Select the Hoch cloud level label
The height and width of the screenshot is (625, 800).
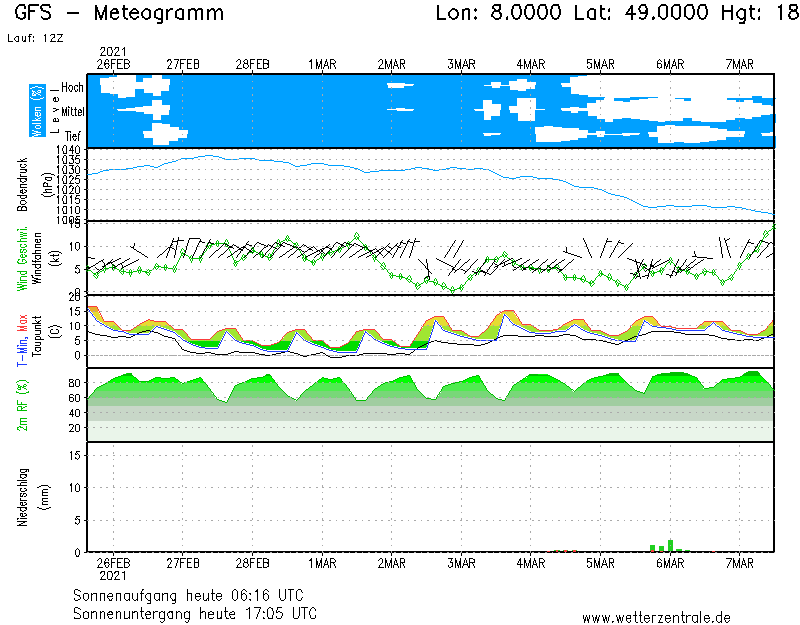[72, 88]
